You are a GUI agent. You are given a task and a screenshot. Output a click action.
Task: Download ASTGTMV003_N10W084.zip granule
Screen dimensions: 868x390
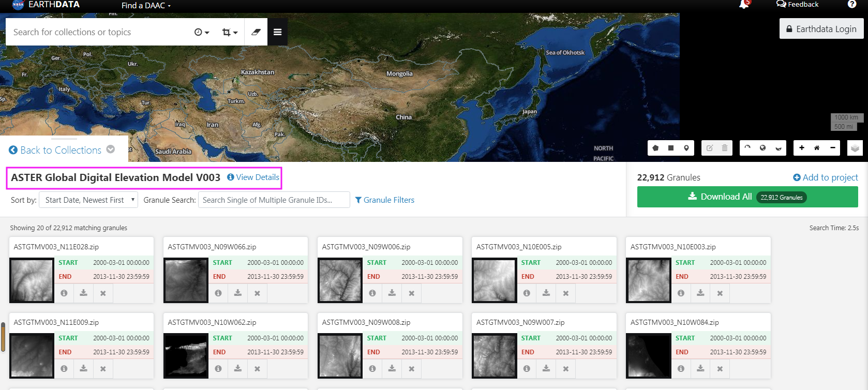click(700, 369)
